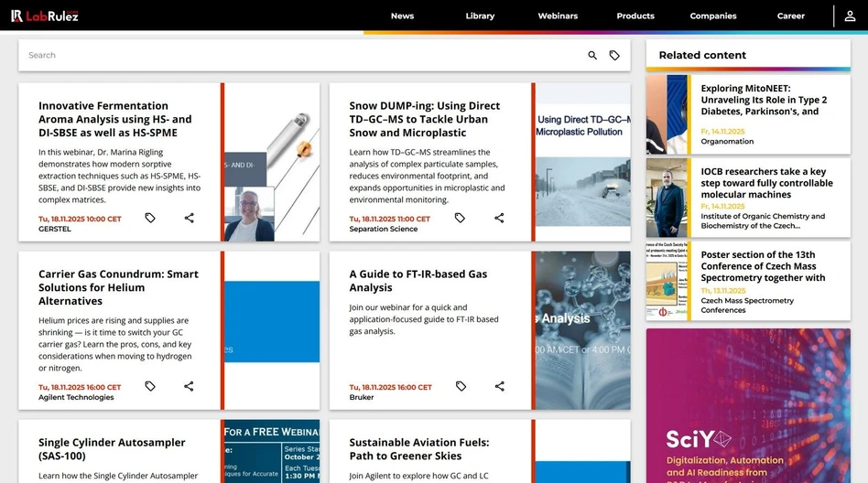Viewport: 868px width, 483px height.
Task: Click tag icon on Snow DUMP-ing card
Action: tap(460, 218)
